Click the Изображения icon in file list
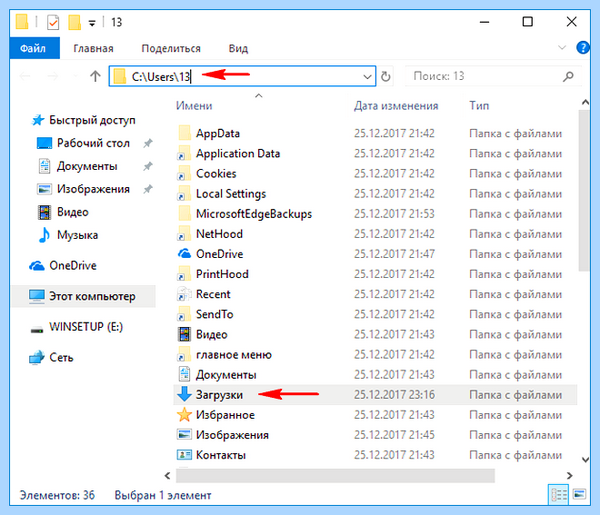This screenshot has height=515, width=600. [184, 435]
